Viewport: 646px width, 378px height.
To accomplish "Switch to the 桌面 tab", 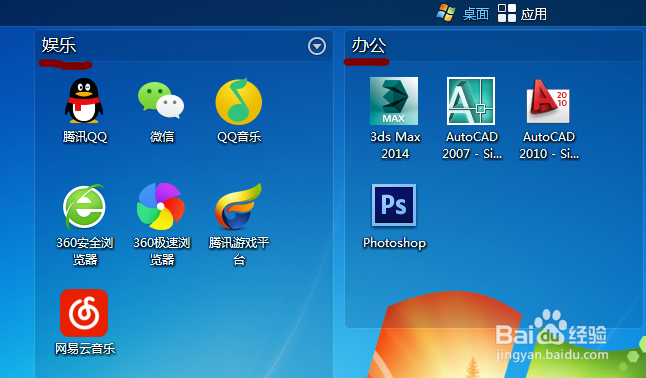I will (476, 14).
